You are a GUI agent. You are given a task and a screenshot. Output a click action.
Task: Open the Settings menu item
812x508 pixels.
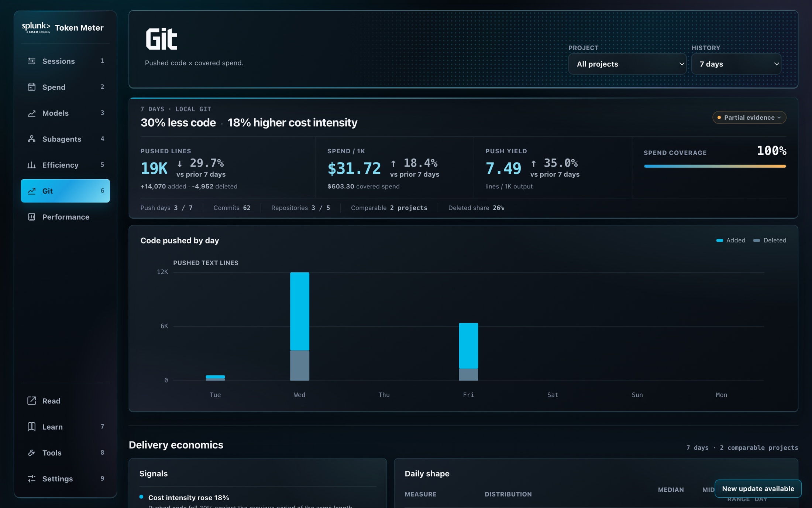pos(65,478)
